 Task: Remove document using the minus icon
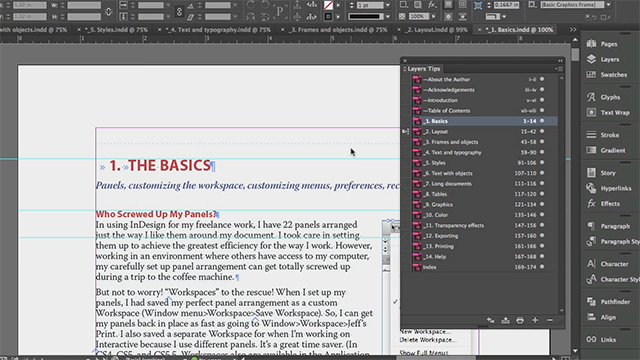(x=550, y=320)
